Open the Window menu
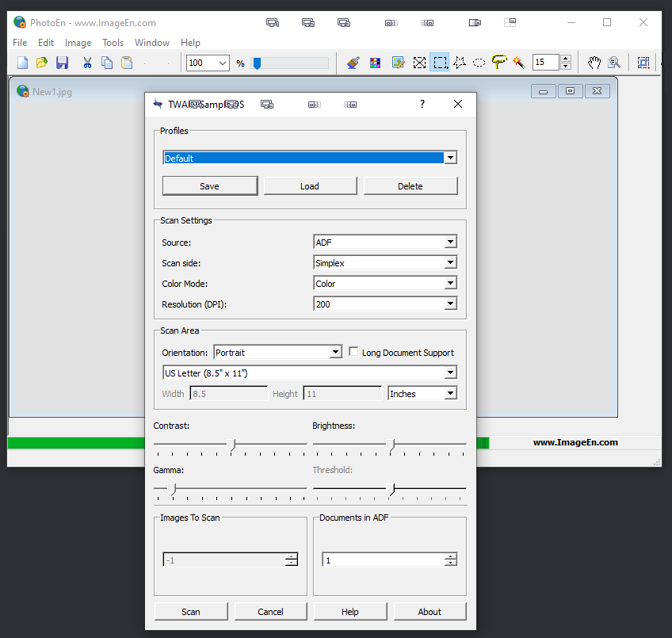Image resolution: width=672 pixels, height=638 pixels. [152, 43]
